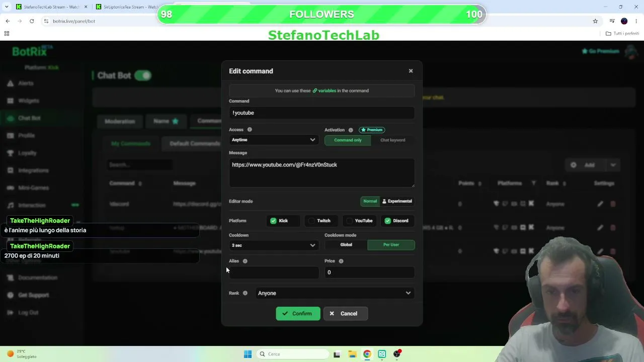Delete the !discord command via trash icon
The image size is (644, 362).
[613, 204]
